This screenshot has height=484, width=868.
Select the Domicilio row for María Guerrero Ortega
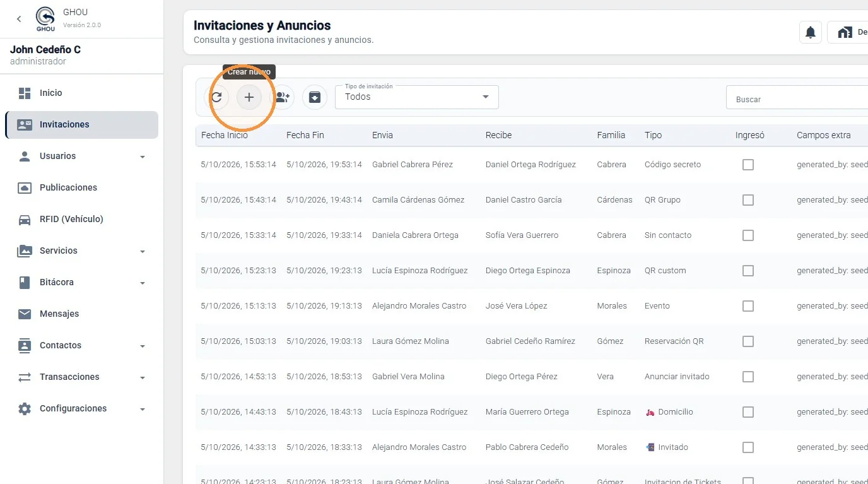coord(532,412)
